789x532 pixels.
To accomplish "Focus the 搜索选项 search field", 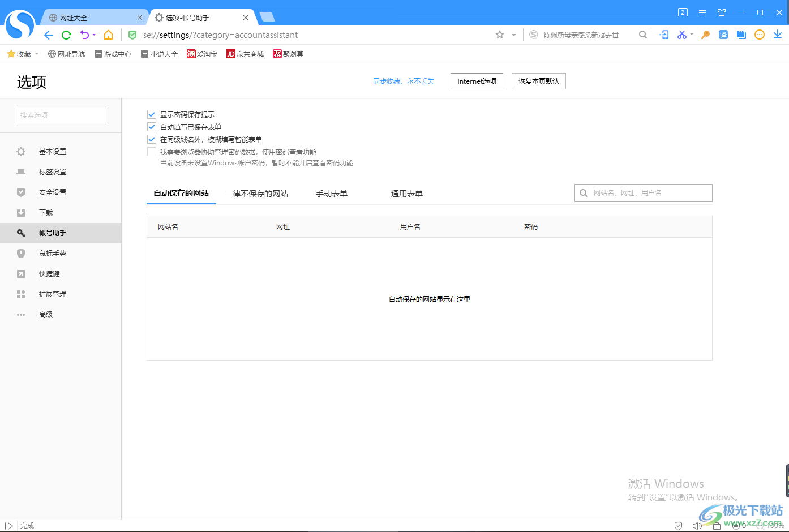I will [61, 115].
